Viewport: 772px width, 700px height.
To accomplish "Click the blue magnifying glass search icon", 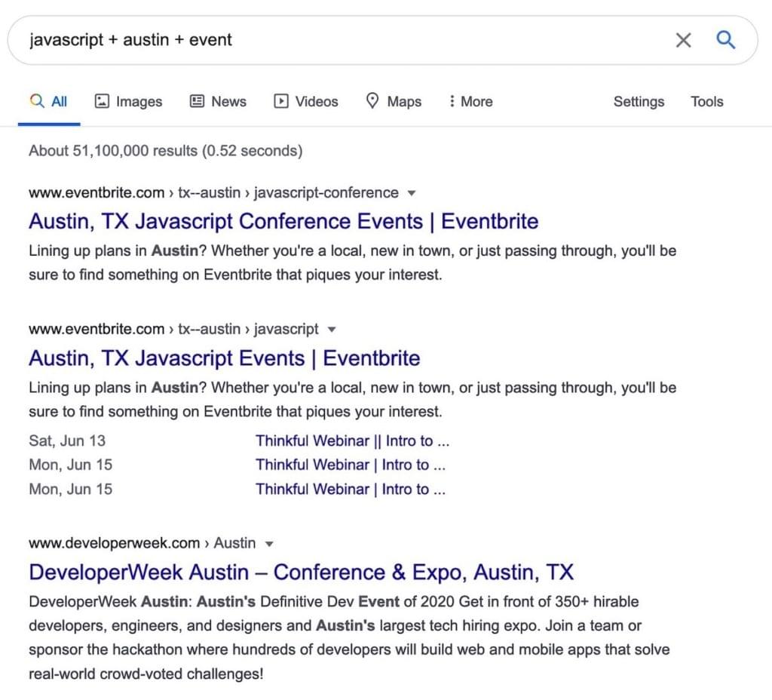I will tap(725, 40).
